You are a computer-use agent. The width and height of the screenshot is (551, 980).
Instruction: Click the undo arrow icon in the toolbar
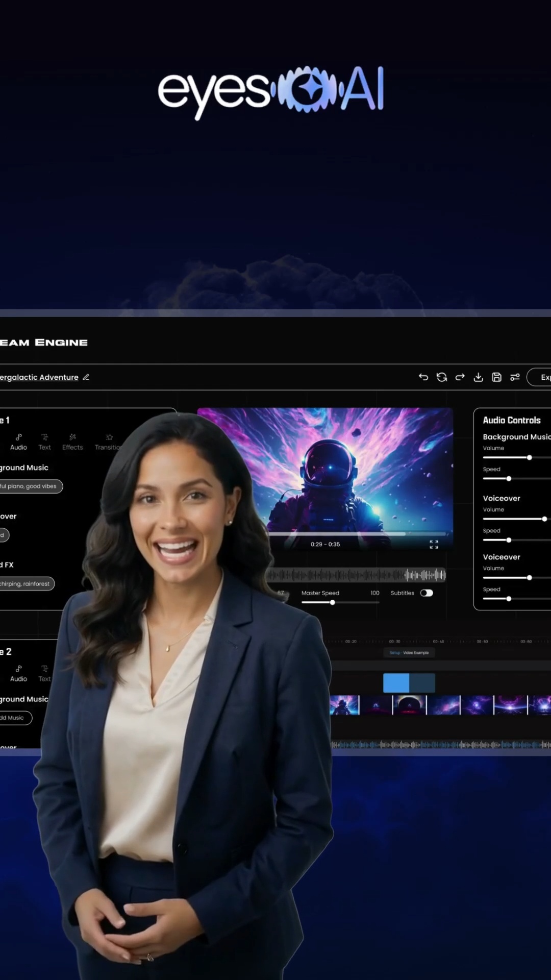423,377
